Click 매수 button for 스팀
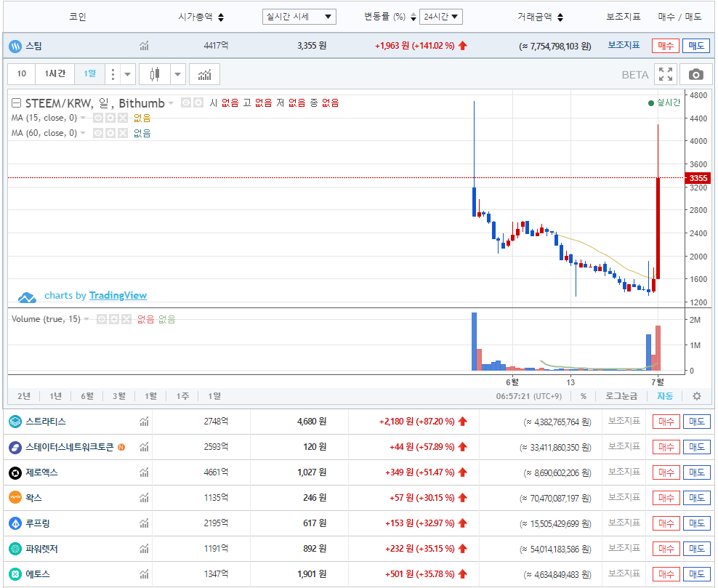 pos(666,46)
